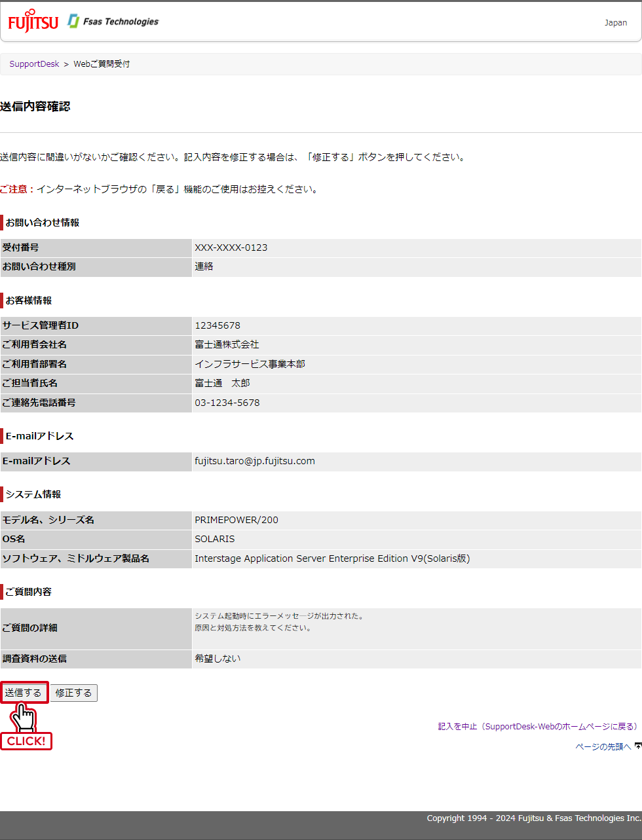Open the SupportDesk breadcrumb link
The width and height of the screenshot is (642, 840).
point(34,64)
